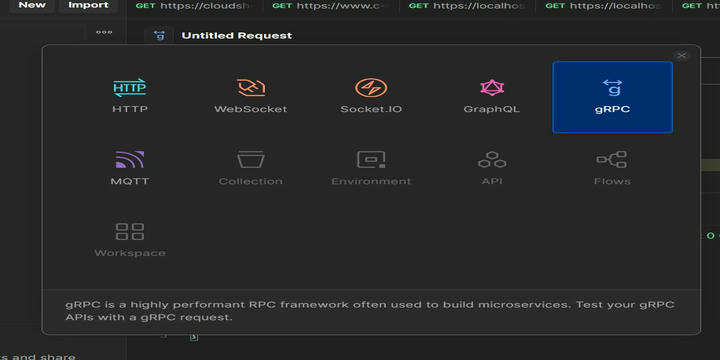Select the GraphQL request icon
Image resolution: width=720 pixels, height=360 pixels.
[492, 88]
